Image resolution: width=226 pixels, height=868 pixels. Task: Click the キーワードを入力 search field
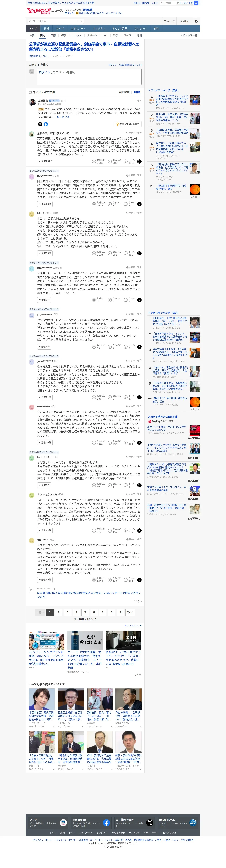(x=53, y=21)
